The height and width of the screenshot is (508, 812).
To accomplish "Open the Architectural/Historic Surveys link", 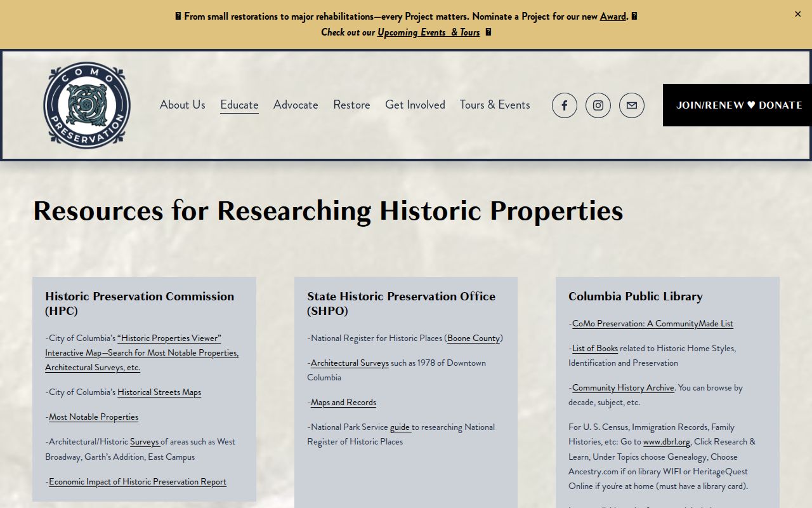I will point(145,442).
